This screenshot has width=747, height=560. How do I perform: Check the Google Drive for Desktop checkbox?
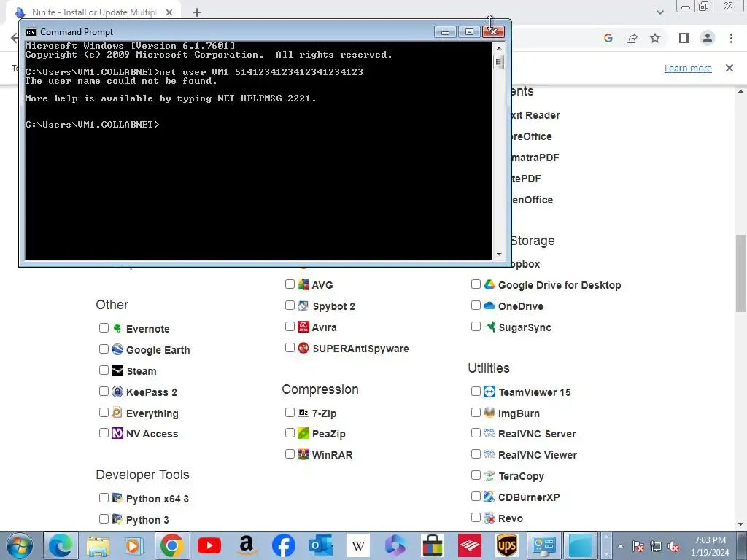coord(476,284)
